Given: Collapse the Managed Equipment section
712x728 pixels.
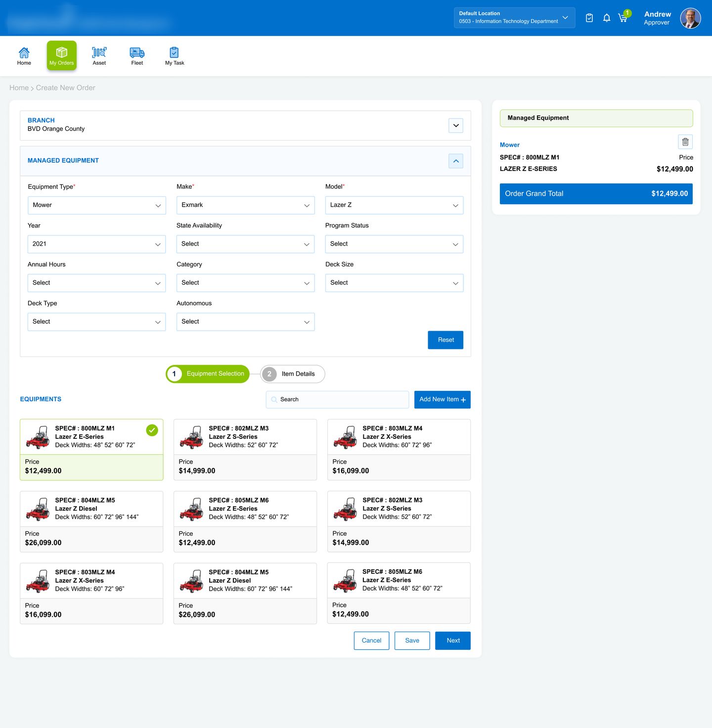Looking at the screenshot, I should (x=456, y=161).
